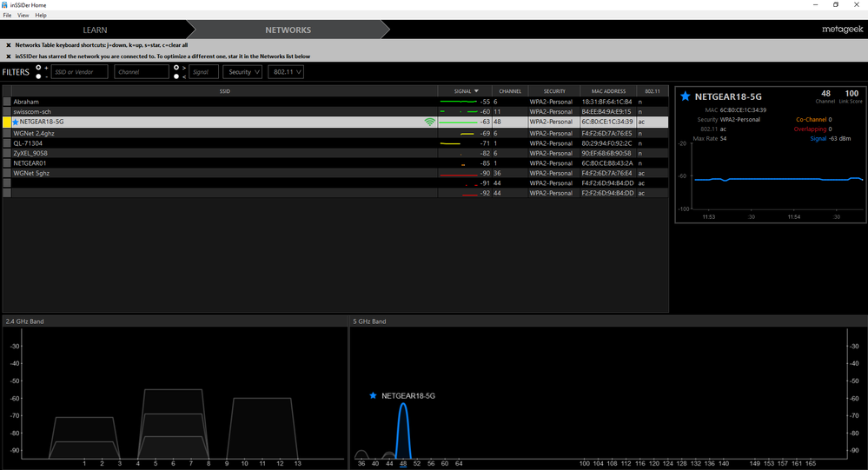This screenshot has height=470, width=868.
Task: Click the SSID or Vendor filter field
Action: (80, 72)
